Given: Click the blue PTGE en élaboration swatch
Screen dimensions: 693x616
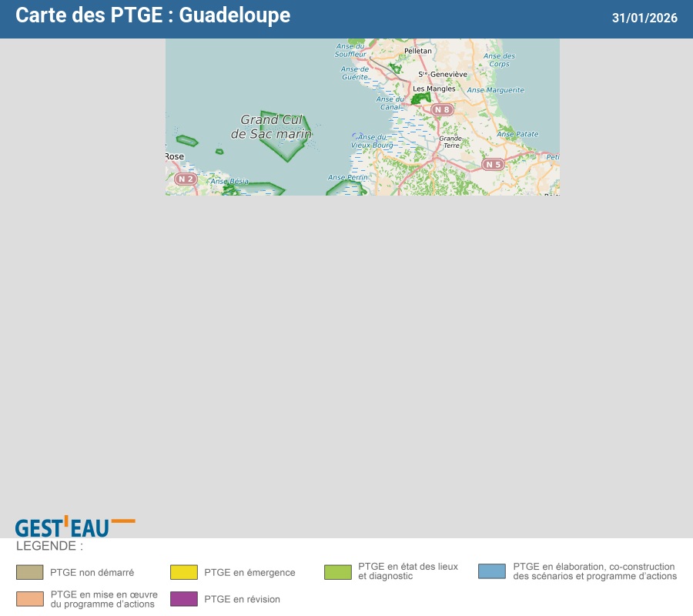Looking at the screenshot, I should (x=492, y=571).
